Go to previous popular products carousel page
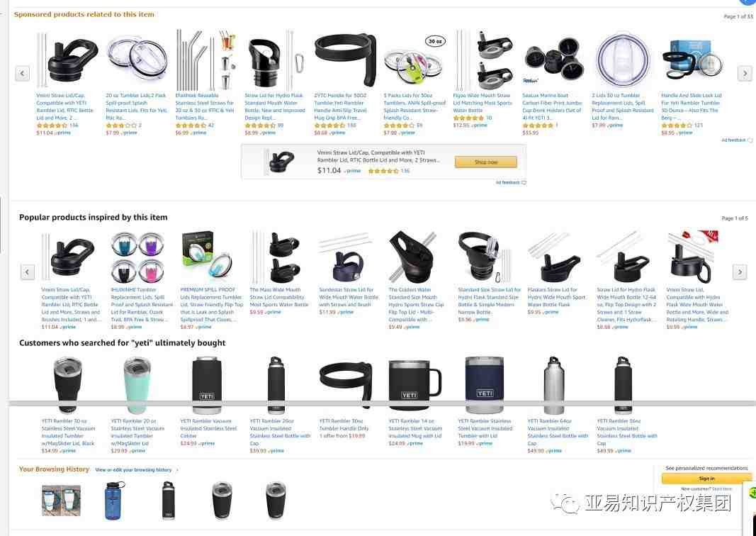756x536 pixels. tap(28, 272)
